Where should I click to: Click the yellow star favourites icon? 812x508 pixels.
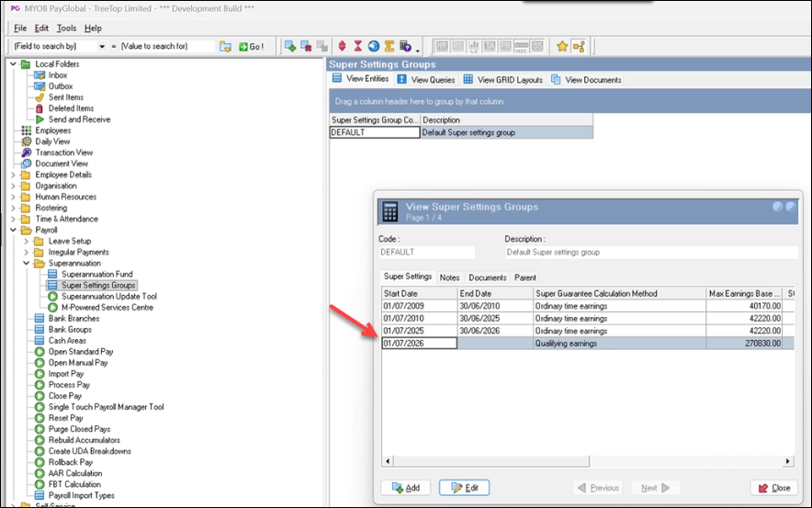562,46
